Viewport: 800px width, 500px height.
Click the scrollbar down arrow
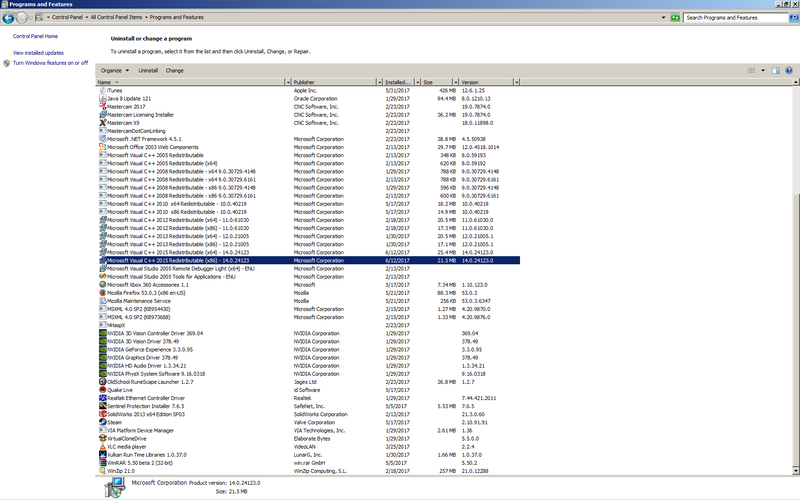pyautogui.click(x=795, y=470)
